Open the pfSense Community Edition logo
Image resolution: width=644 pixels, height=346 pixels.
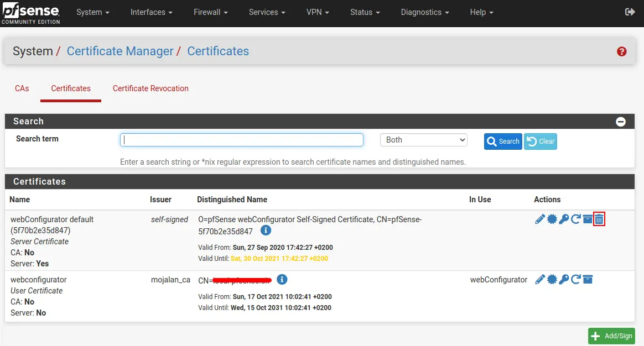point(31,13)
